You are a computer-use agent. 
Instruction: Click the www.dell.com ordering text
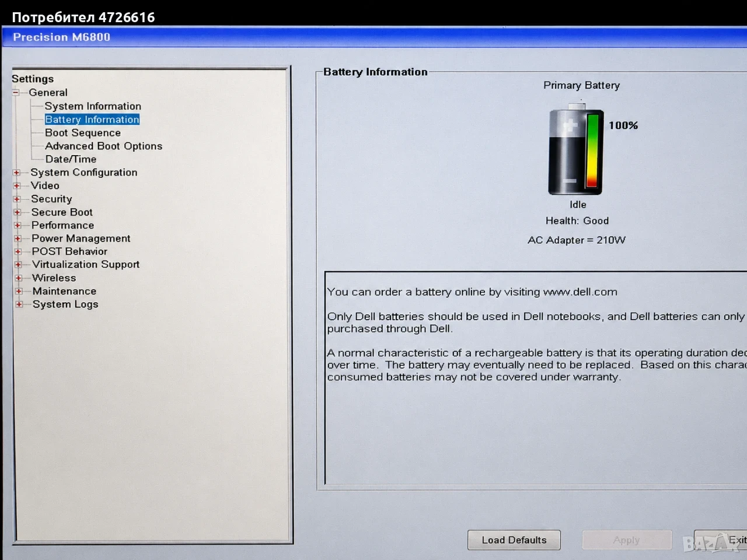click(472, 292)
